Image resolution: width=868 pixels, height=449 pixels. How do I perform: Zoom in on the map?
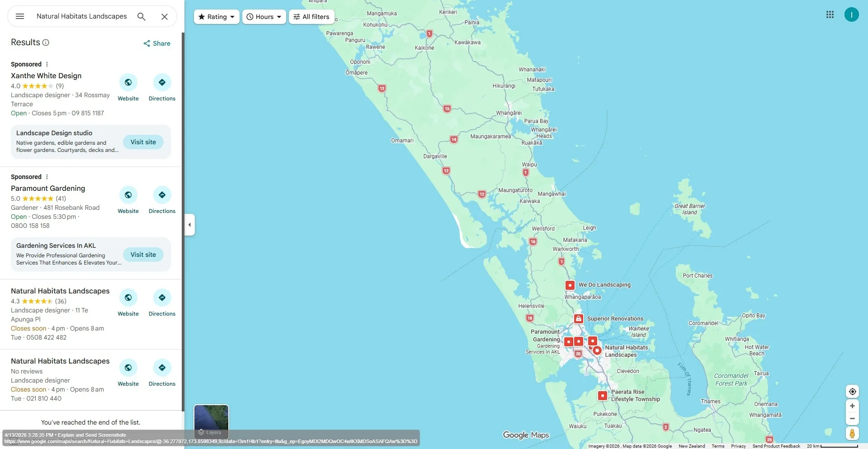coord(852,406)
